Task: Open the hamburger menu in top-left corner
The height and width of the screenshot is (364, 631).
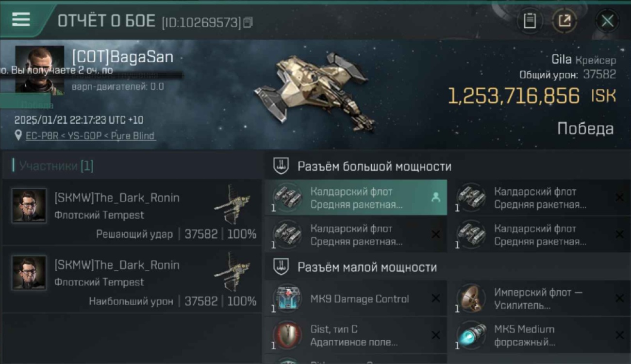Action: pos(21,19)
